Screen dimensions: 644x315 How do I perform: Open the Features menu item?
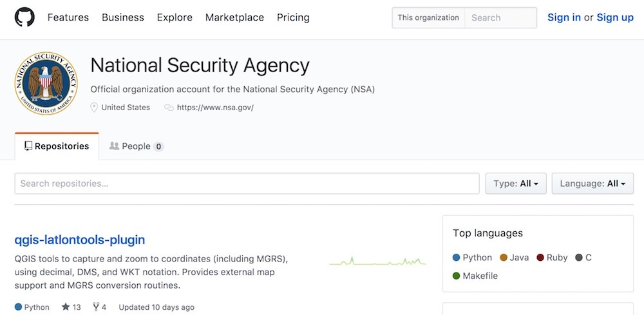click(68, 17)
